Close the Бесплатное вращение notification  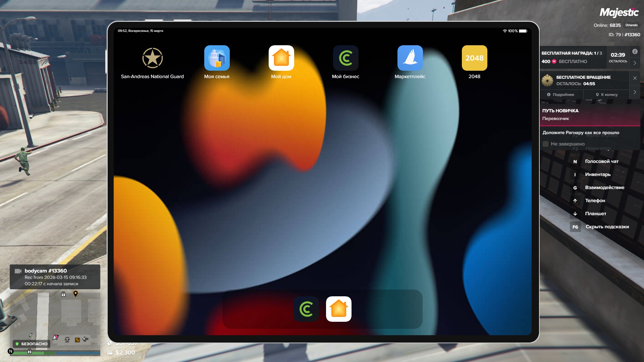(635, 78)
